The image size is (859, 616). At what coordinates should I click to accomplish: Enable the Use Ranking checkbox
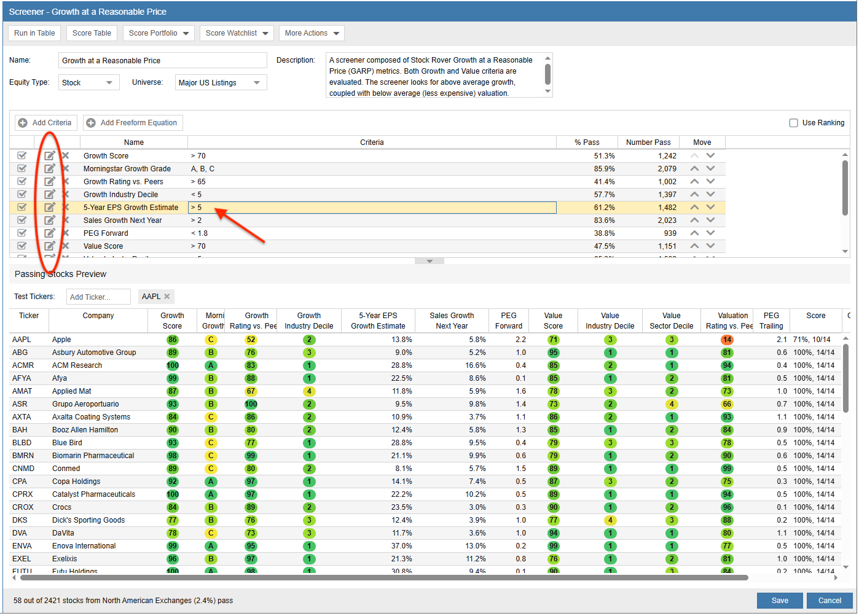coord(793,123)
